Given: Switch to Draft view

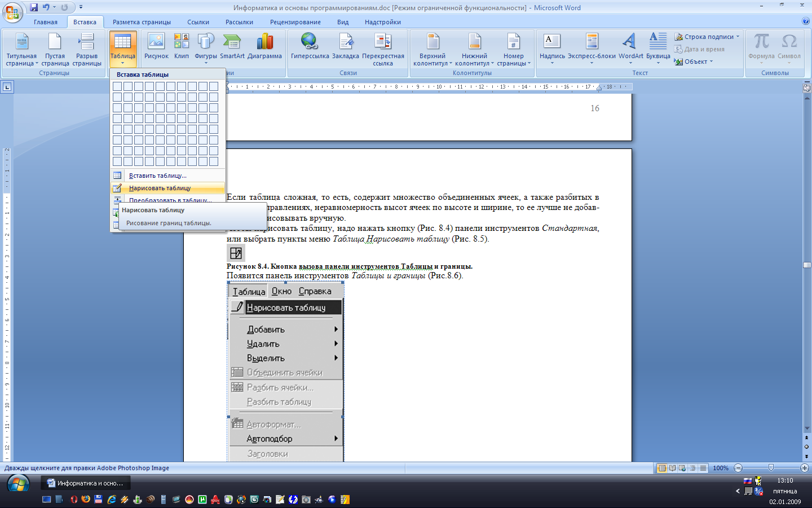Looking at the screenshot, I should tap(703, 468).
